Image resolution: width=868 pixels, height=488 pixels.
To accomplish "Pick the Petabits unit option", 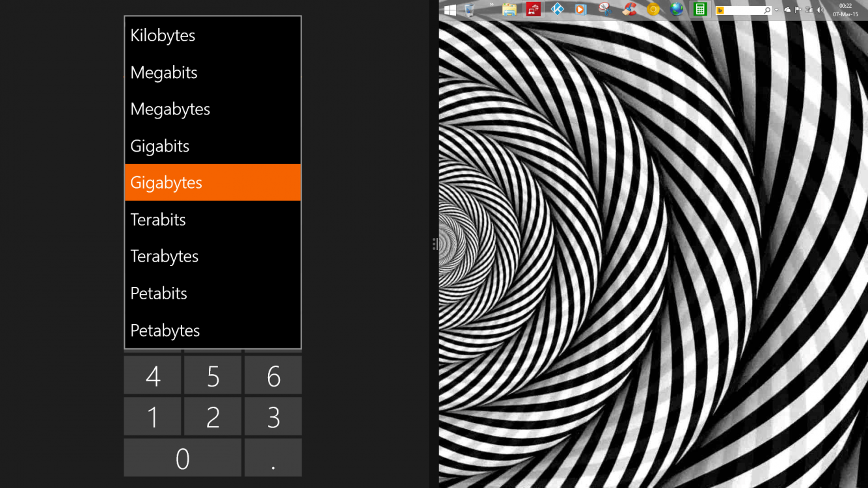I will 213,293.
